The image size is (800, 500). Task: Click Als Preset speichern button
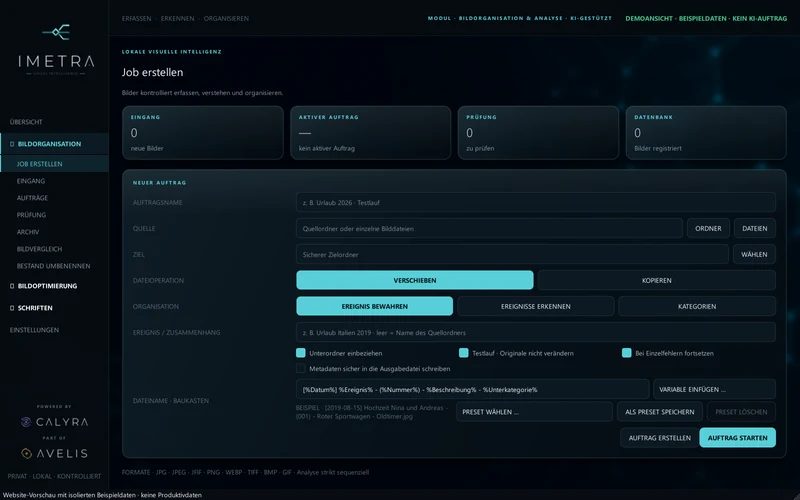pyautogui.click(x=660, y=412)
